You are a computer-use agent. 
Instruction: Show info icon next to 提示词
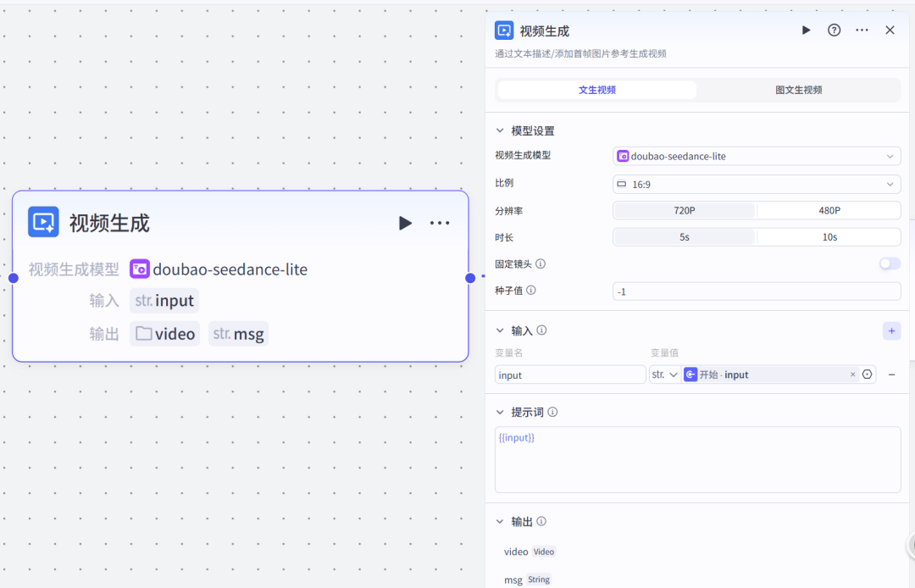click(x=552, y=412)
